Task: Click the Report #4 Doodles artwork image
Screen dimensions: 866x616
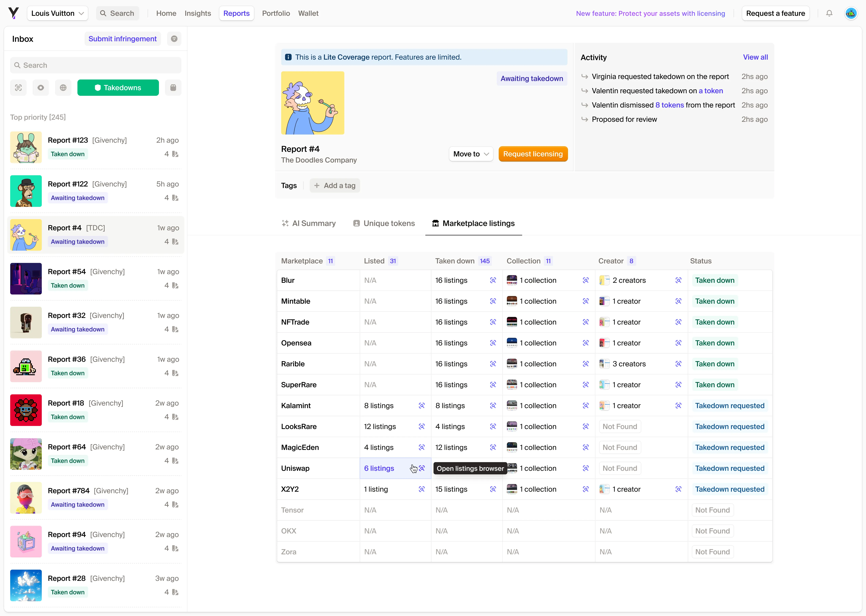Action: click(312, 103)
